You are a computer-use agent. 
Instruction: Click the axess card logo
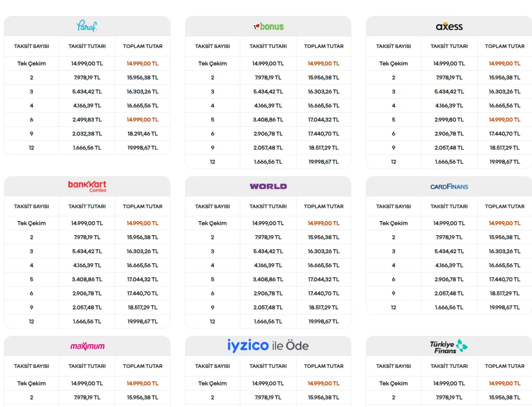point(449,27)
